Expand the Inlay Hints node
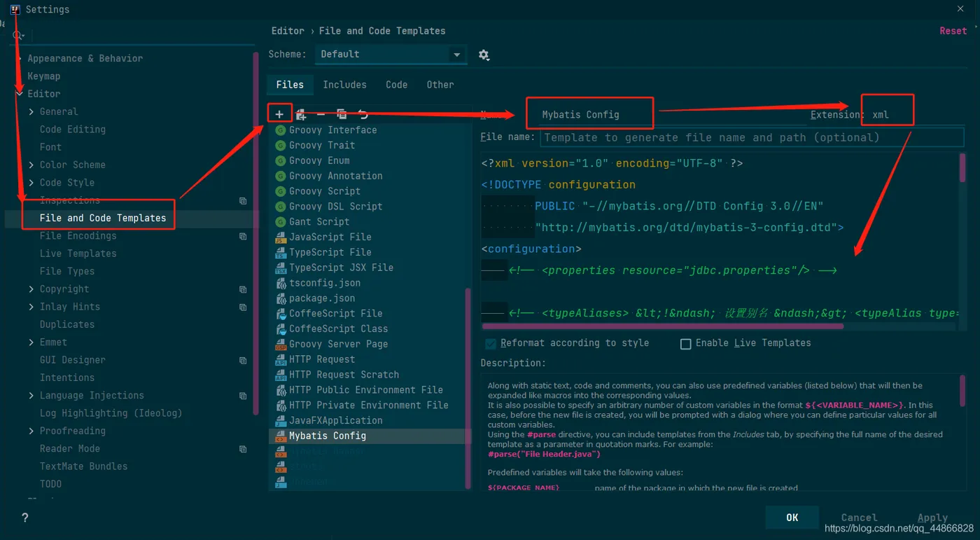980x540 pixels. pos(31,307)
